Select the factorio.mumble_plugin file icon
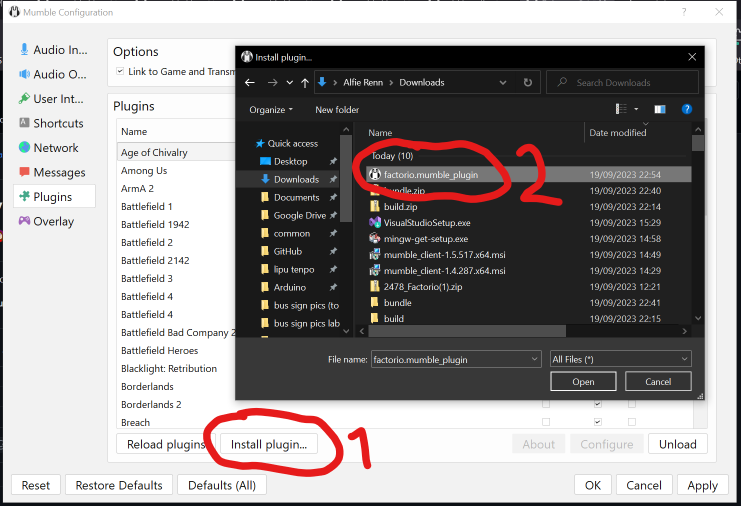Image resolution: width=741 pixels, height=506 pixels. tap(375, 174)
